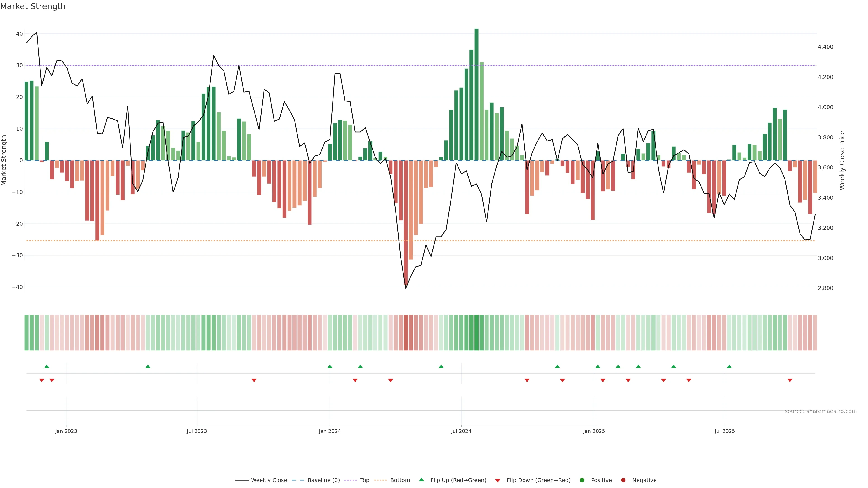Click the Bottom orange dotted legend icon

tap(380, 480)
